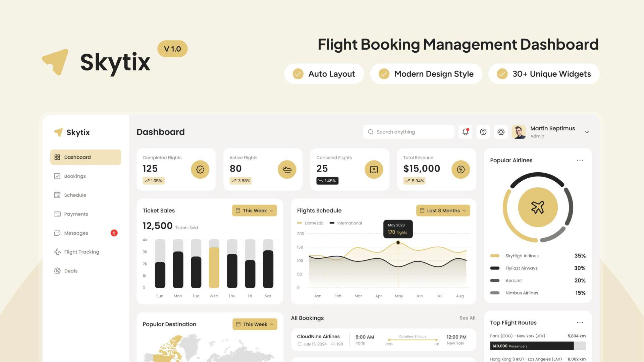Screen dimensions: 644x362
Task: Click the Auto Layout pill
Action: pos(324,74)
